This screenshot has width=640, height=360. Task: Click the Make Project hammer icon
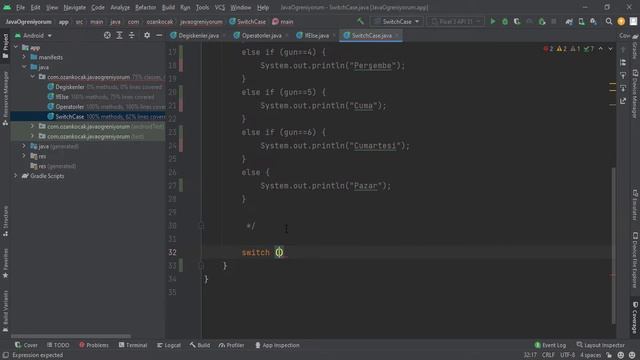pos(360,21)
